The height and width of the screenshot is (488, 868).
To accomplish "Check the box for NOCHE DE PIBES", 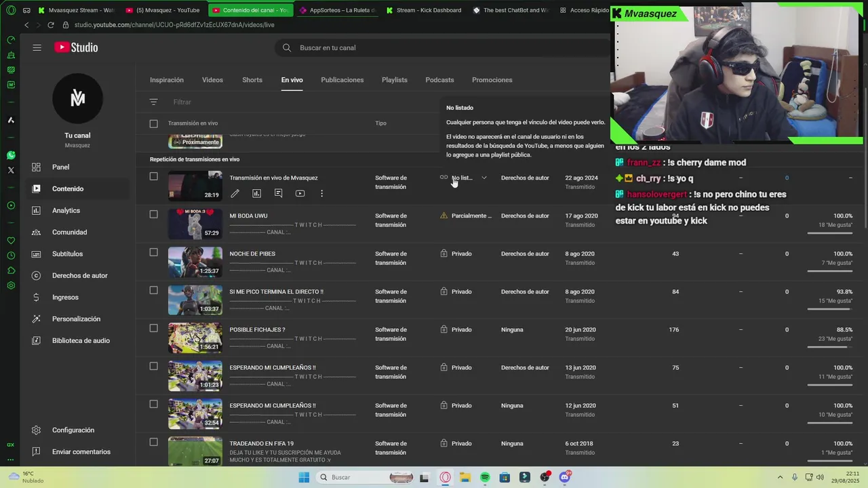I will coord(153,252).
